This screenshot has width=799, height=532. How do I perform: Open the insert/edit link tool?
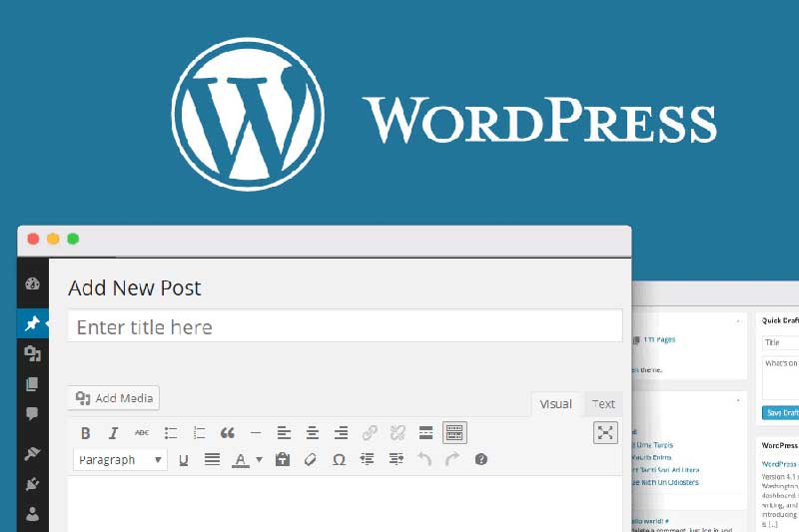[370, 433]
